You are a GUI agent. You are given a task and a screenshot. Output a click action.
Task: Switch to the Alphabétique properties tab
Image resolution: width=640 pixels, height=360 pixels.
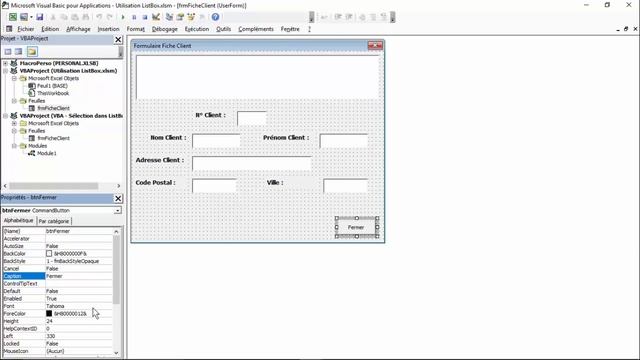18,220
